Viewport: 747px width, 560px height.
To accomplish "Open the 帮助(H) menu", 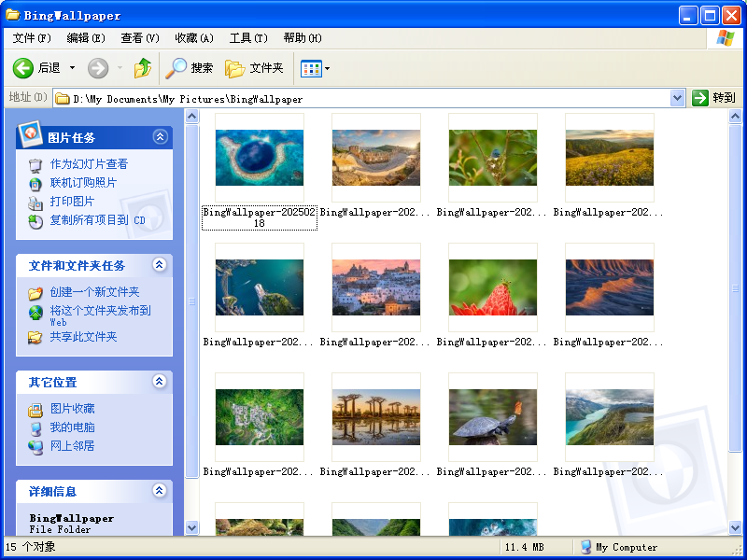I will (x=303, y=38).
